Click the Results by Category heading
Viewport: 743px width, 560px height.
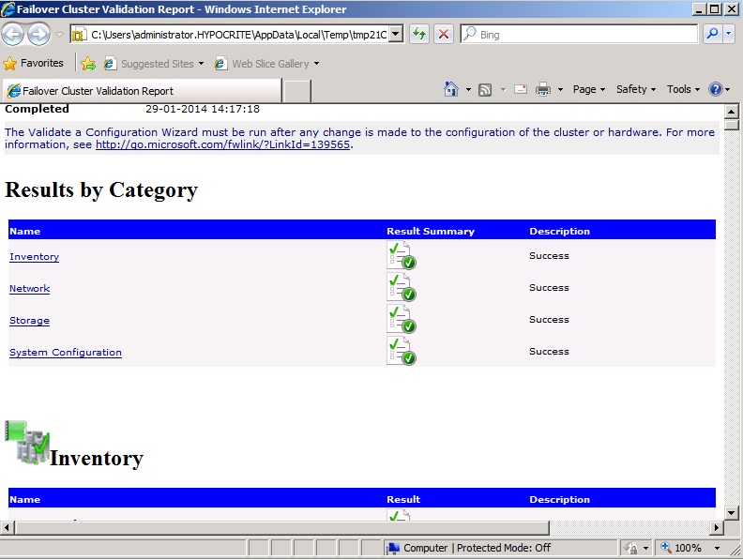101,190
